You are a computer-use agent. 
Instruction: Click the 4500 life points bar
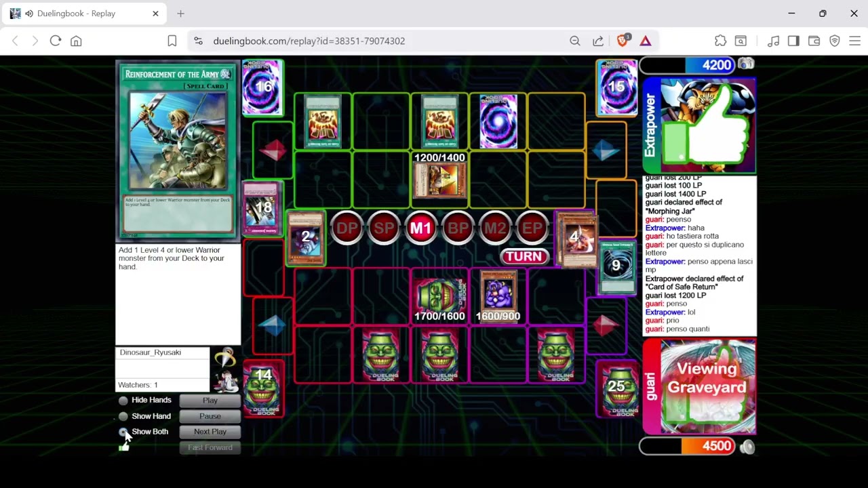tap(688, 446)
